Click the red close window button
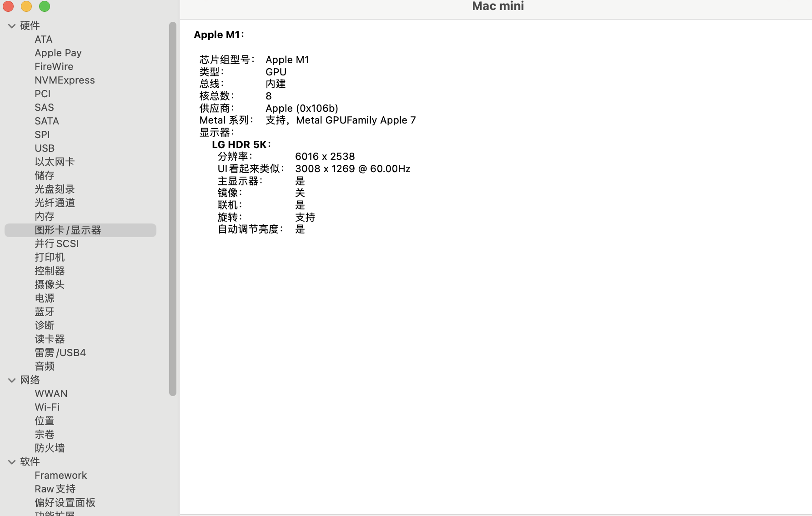This screenshot has width=812, height=516. [x=8, y=6]
